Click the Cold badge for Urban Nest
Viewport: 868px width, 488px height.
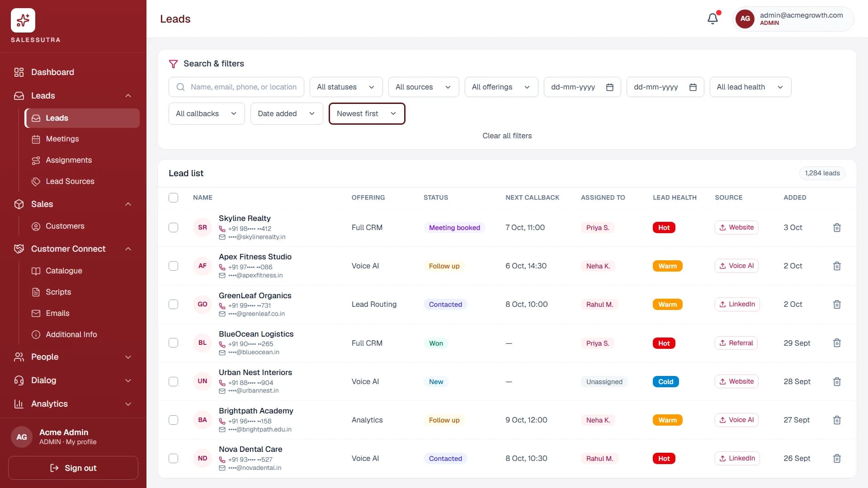point(665,382)
